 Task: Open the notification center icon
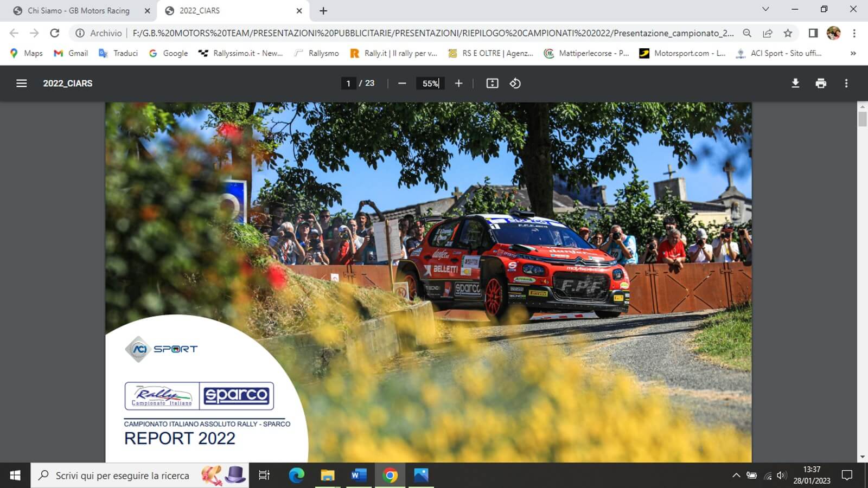coord(847,476)
